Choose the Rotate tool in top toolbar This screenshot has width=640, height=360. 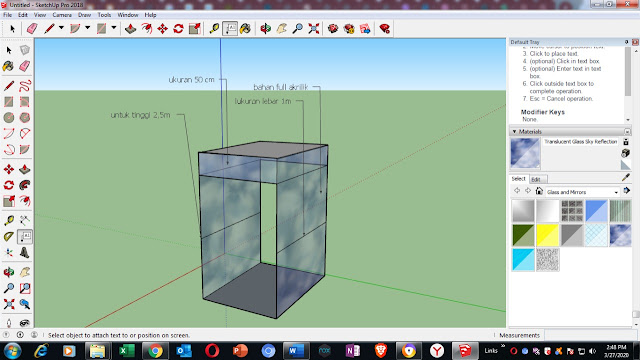click(x=178, y=29)
